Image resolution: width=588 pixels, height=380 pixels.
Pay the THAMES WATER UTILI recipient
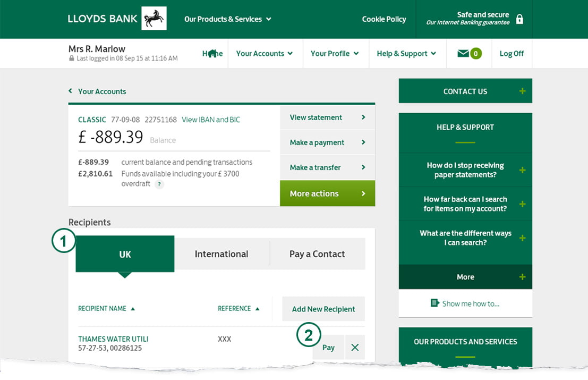pyautogui.click(x=328, y=347)
